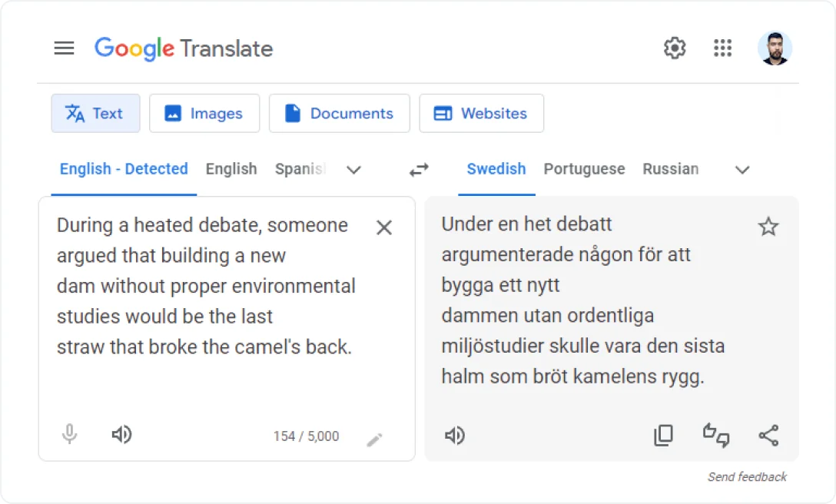Open the Google apps grid
The width and height of the screenshot is (836, 504).
722,48
